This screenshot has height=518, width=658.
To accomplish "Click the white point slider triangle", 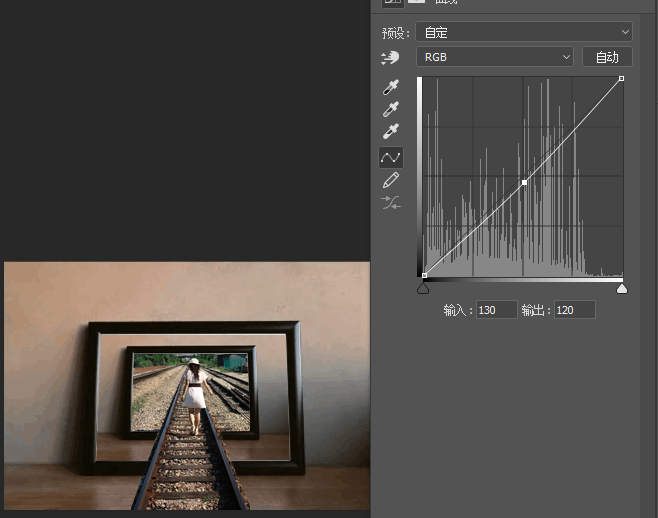I will [x=621, y=288].
